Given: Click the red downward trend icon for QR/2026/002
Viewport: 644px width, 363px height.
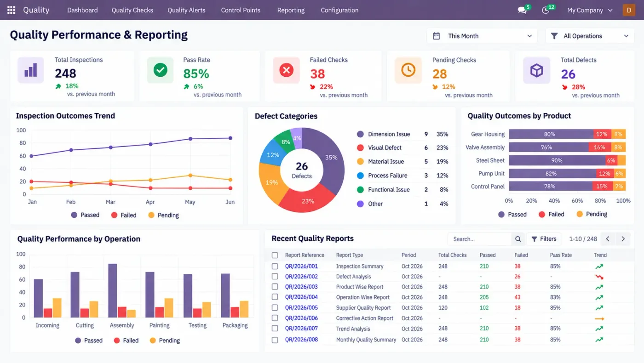Looking at the screenshot, I should point(599,277).
